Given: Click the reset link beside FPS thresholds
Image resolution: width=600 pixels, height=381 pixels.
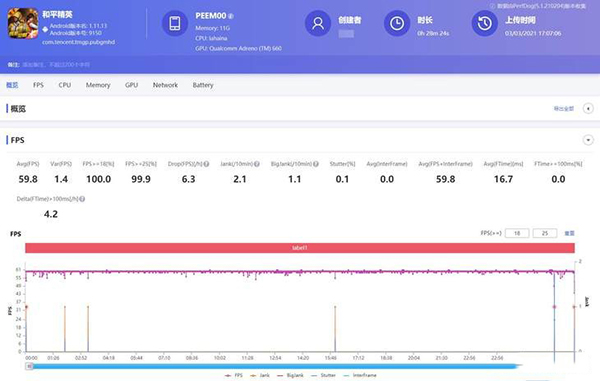Looking at the screenshot, I should 569,233.
